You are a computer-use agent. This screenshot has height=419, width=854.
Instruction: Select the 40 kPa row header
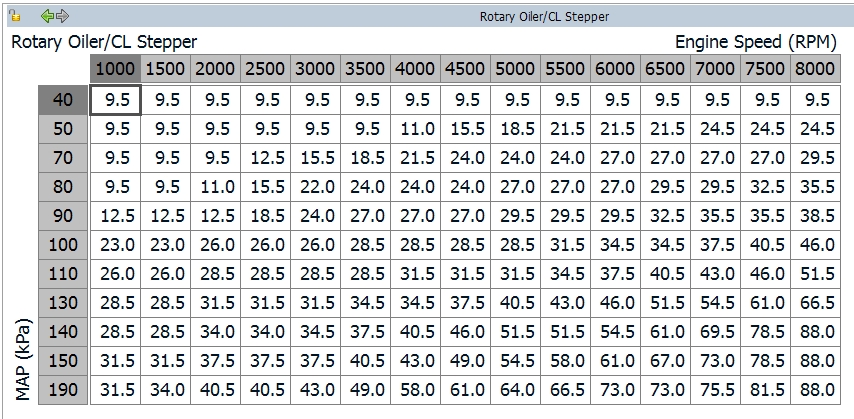tap(63, 100)
